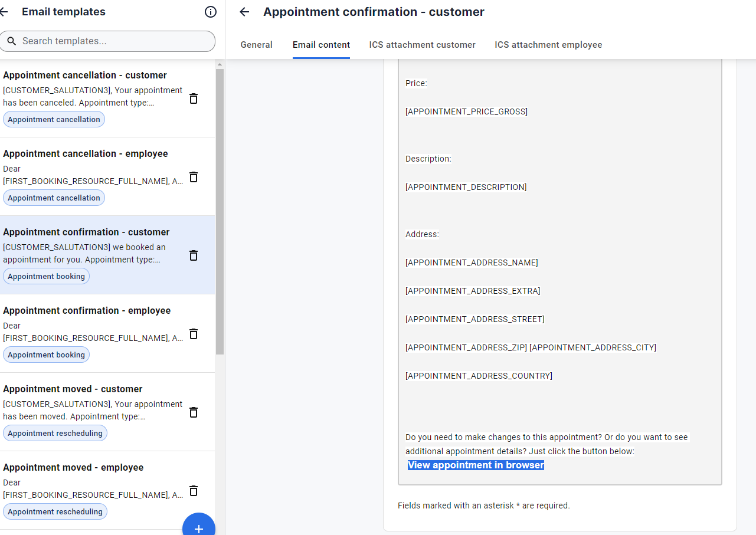Select Appointment cancellation tag on employee template
756x535 pixels.
tap(54, 198)
